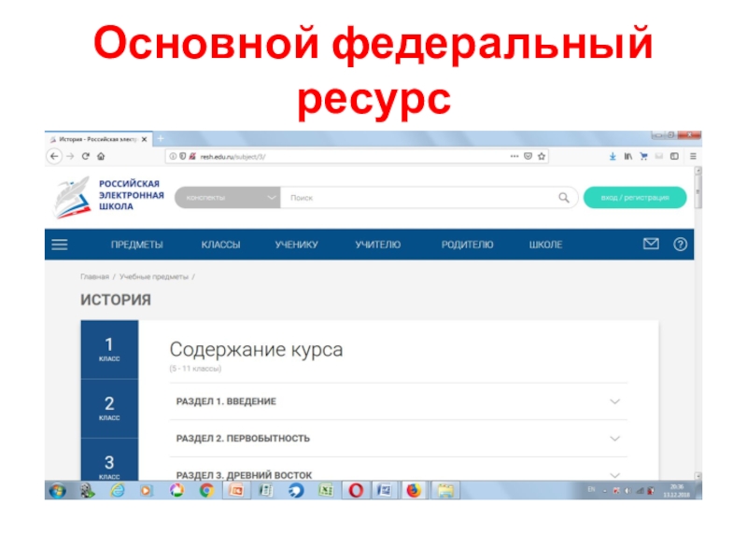Open the конспекты search category dropdown

[228, 198]
